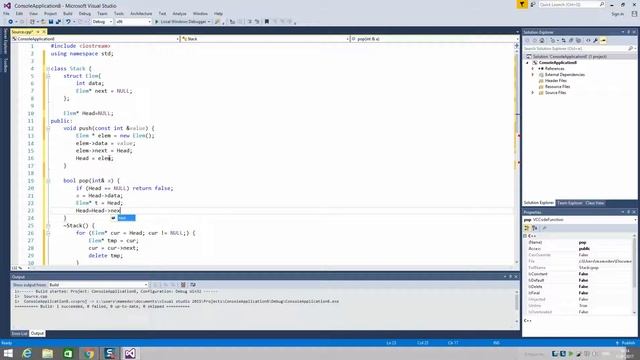This screenshot has height=360, width=640.
Task: Click the Access property row showing public
Action: [x=579, y=249]
